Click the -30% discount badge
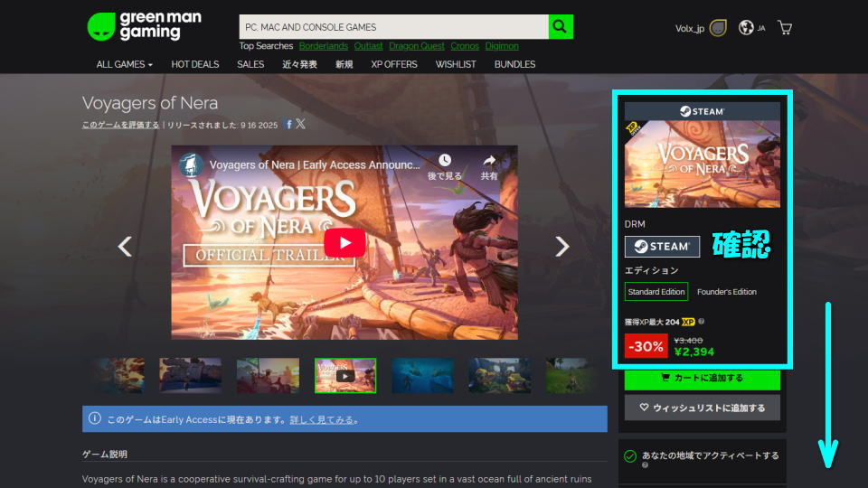Screen dimensions: 868x488 coord(646,346)
